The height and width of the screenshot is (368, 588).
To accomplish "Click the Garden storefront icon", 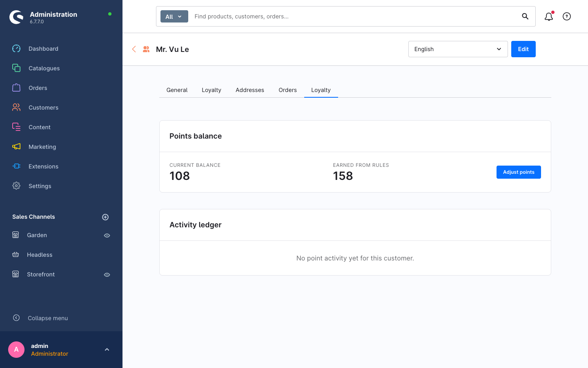I will (x=16, y=235).
